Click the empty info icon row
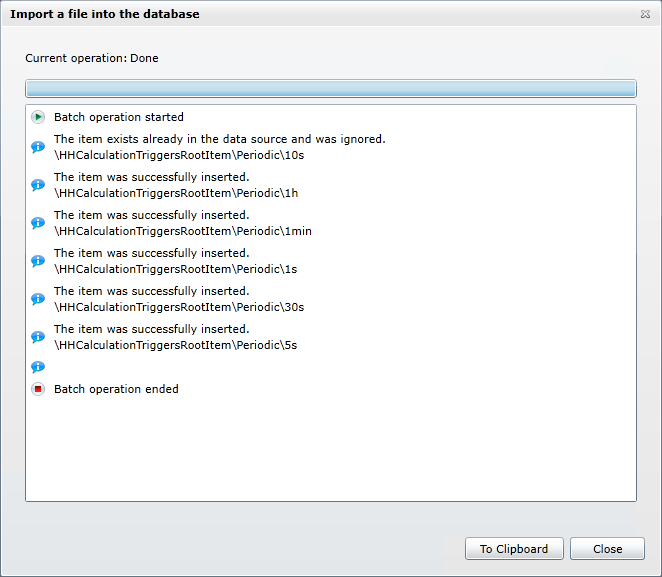This screenshot has width=662, height=577. point(38,367)
